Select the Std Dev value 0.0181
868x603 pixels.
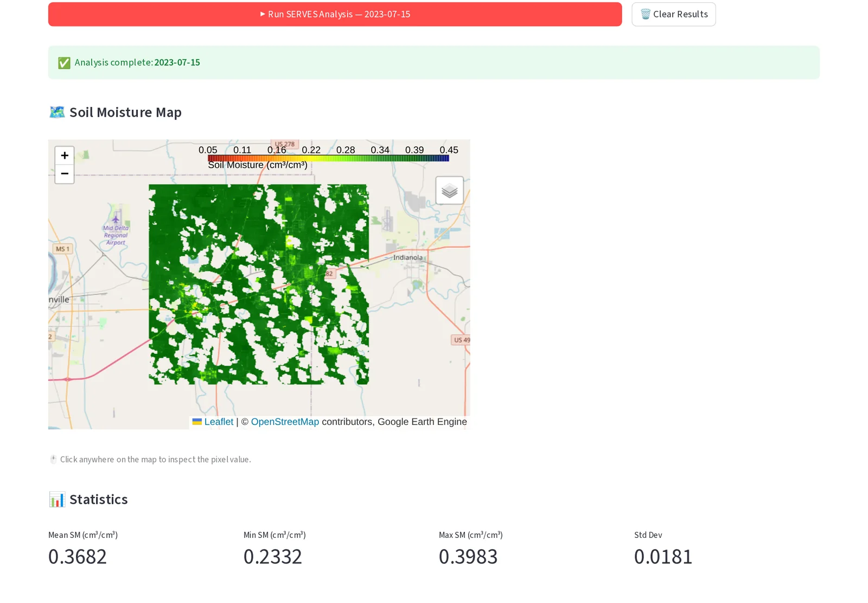[x=663, y=556]
